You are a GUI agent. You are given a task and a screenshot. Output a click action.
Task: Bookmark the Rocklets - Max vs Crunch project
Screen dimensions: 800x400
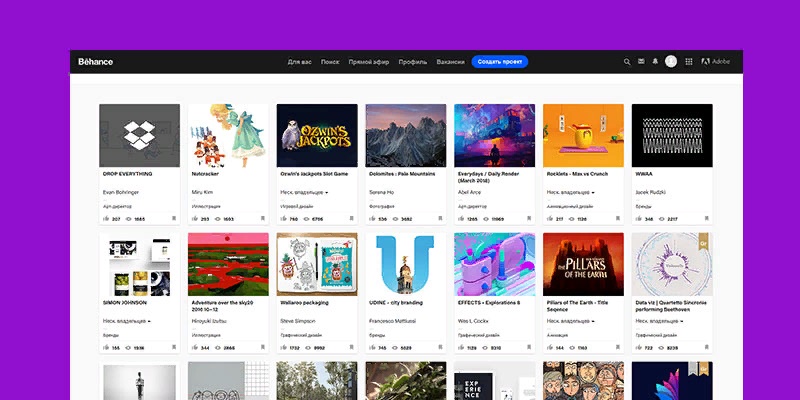point(617,218)
